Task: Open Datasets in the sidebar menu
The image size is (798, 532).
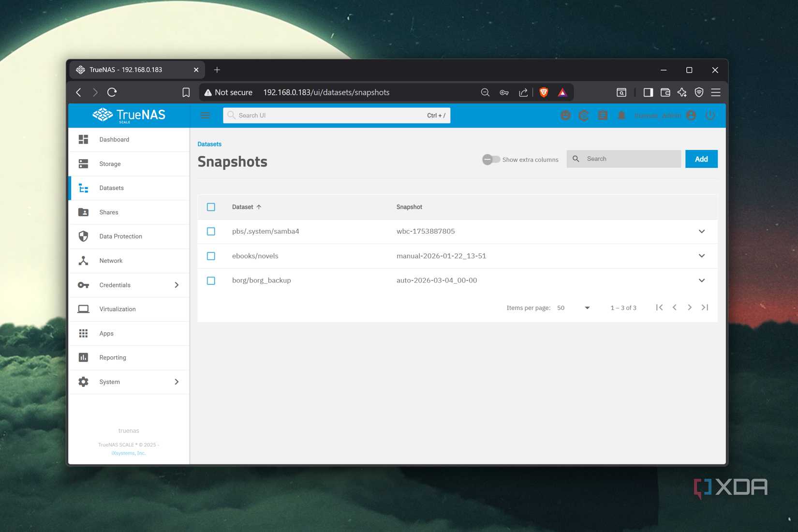Action: pyautogui.click(x=129, y=188)
